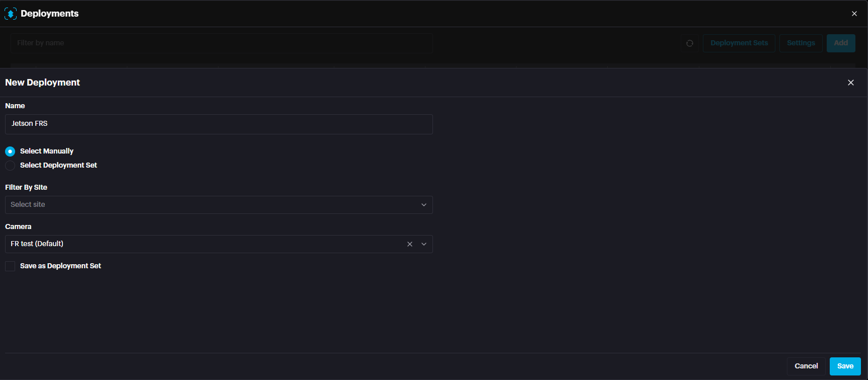This screenshot has width=868, height=380.
Task: Close the Deployments panel
Action: click(x=854, y=14)
